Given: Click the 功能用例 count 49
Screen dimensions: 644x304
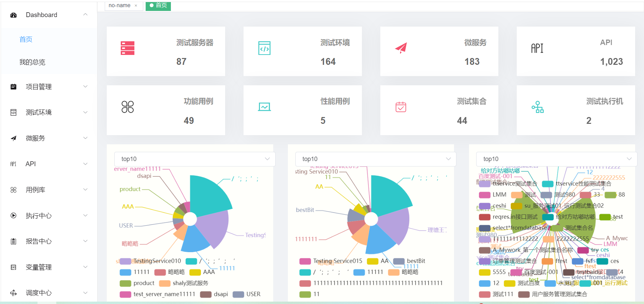Looking at the screenshot, I should pyautogui.click(x=189, y=121).
